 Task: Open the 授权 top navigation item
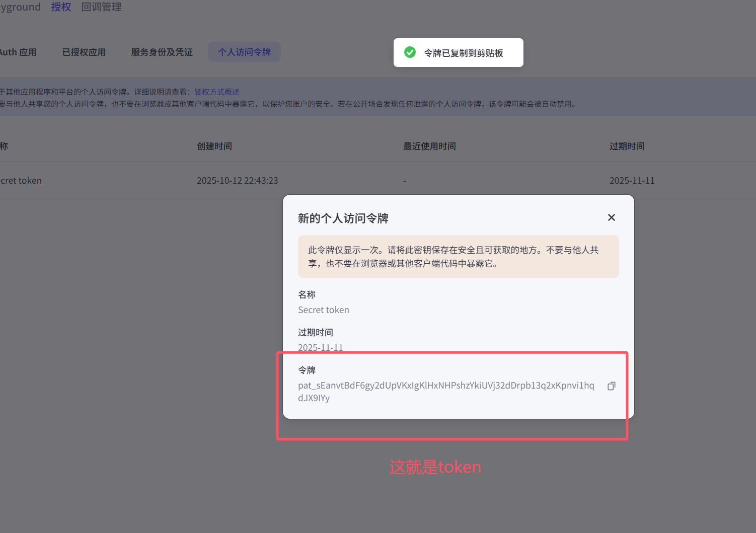pyautogui.click(x=61, y=7)
